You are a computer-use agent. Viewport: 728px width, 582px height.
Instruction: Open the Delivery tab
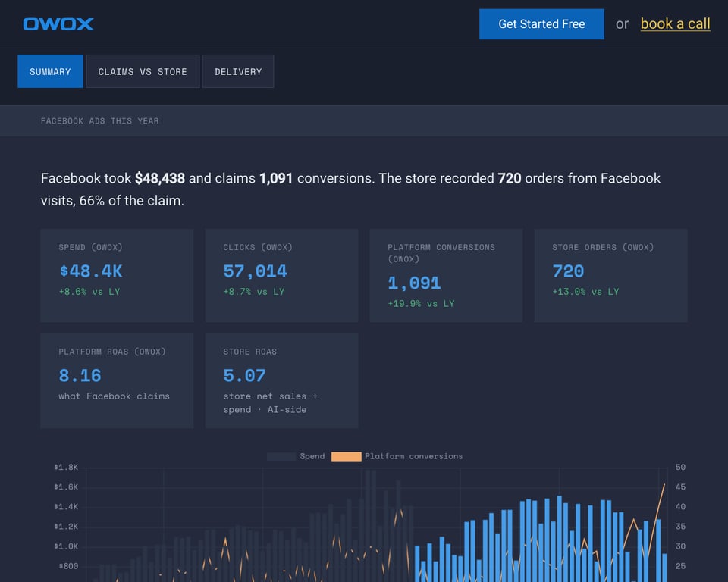click(237, 71)
